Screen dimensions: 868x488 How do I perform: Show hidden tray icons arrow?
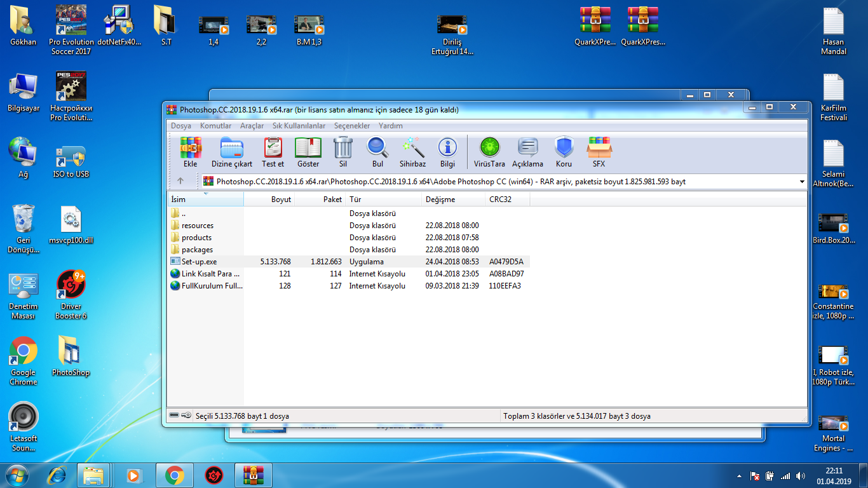click(x=739, y=475)
